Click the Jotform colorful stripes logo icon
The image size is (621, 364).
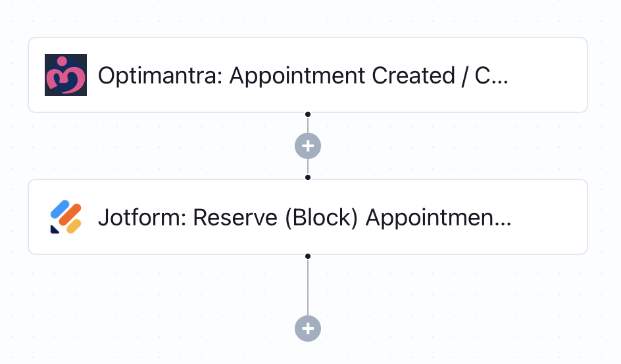tap(66, 217)
